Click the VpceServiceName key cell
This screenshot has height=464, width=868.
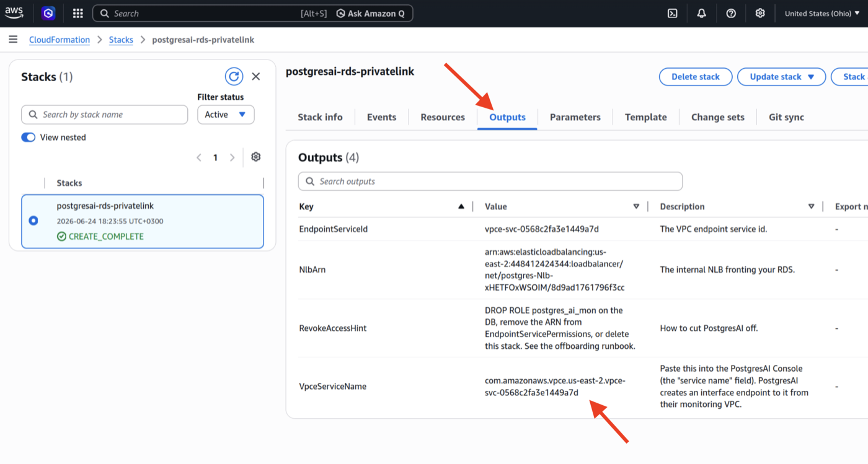[333, 387]
